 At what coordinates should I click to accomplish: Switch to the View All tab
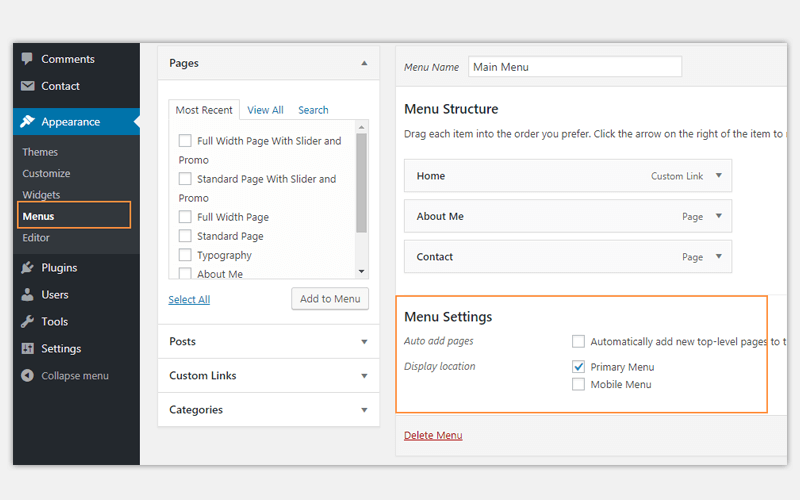tap(265, 110)
